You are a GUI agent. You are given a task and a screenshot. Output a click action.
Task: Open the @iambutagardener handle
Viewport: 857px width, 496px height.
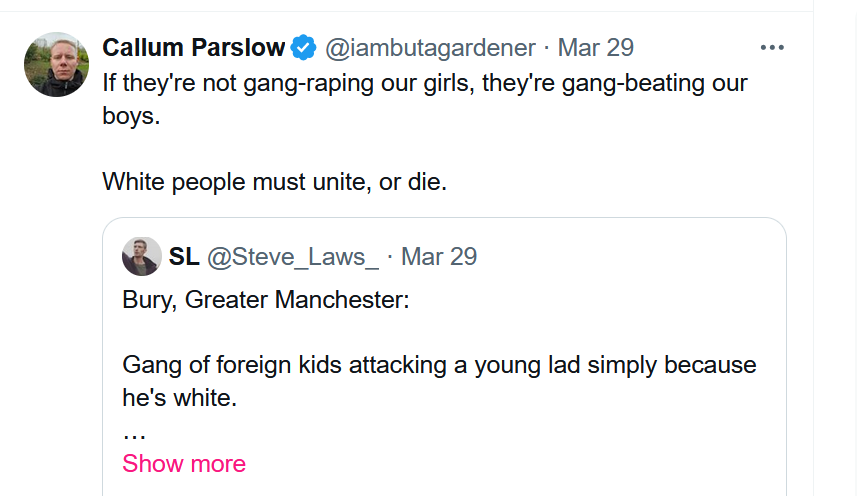[x=431, y=47]
